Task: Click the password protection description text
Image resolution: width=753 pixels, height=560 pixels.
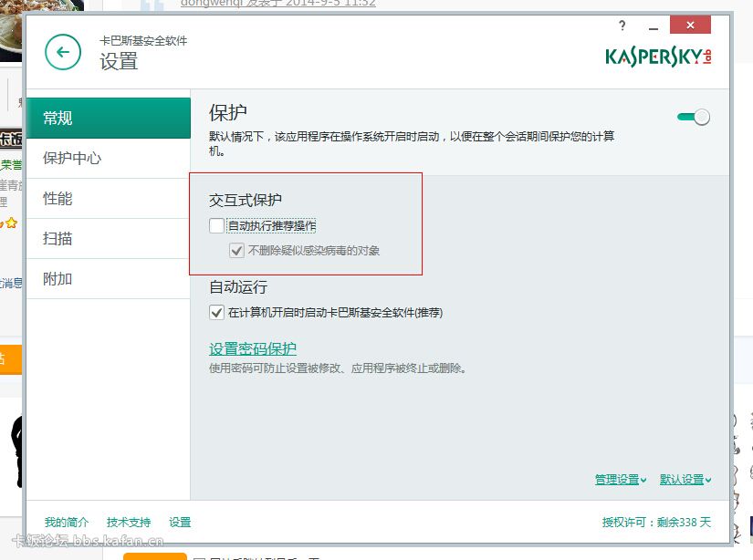Action: [338, 368]
